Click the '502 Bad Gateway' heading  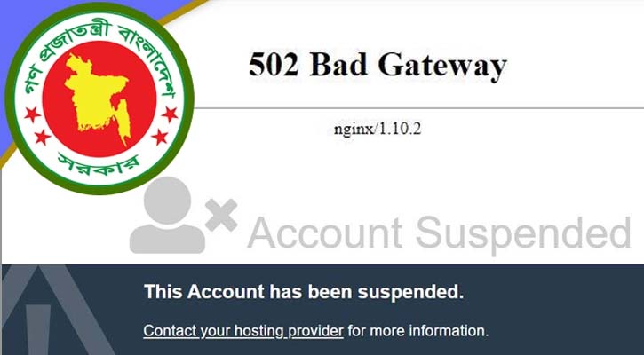pyautogui.click(x=378, y=66)
